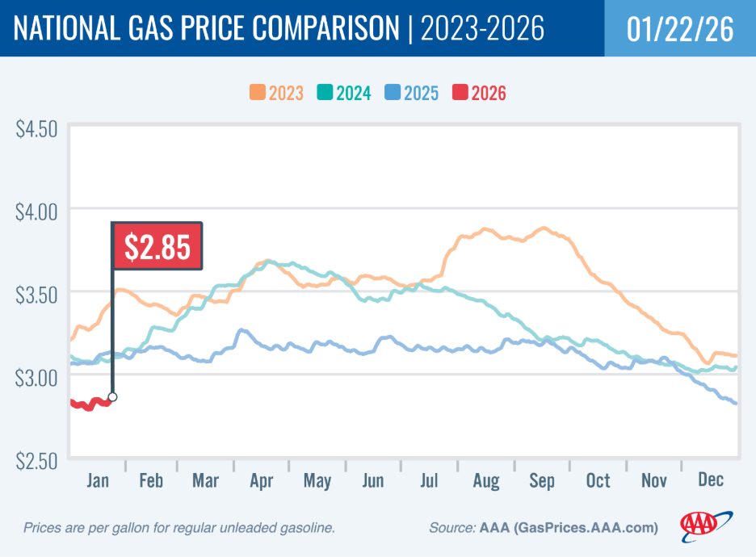Viewport: 756px width, 557px height.
Task: Toggle the 2025 legend label
Action: click(x=421, y=93)
